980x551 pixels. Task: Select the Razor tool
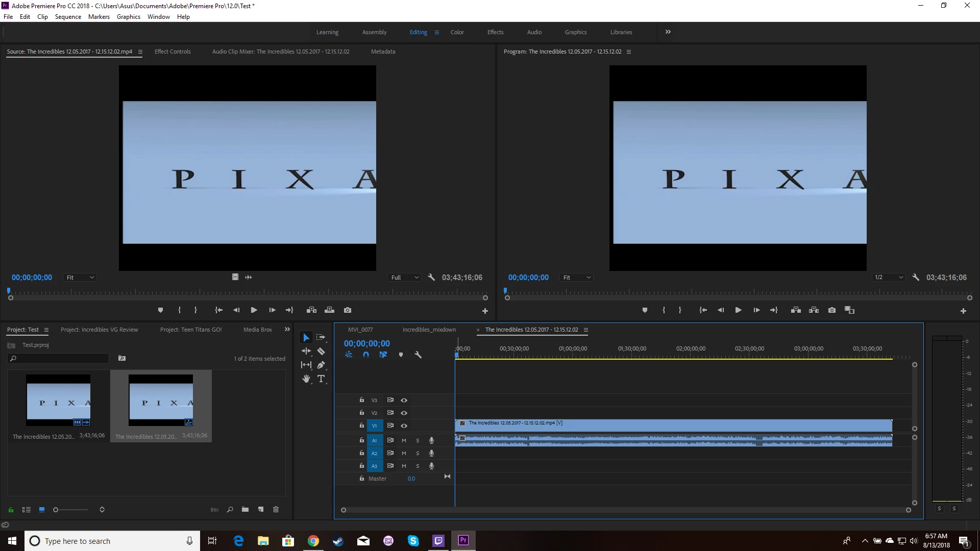pyautogui.click(x=321, y=351)
